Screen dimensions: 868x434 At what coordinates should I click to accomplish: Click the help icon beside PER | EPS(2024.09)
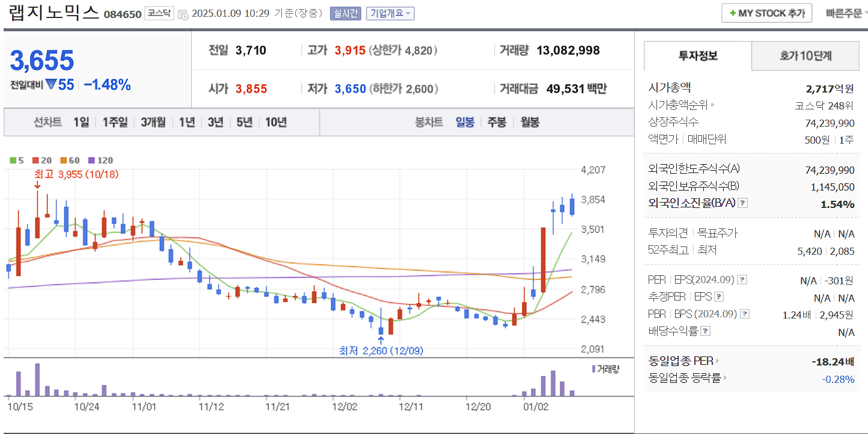pyautogui.click(x=742, y=280)
